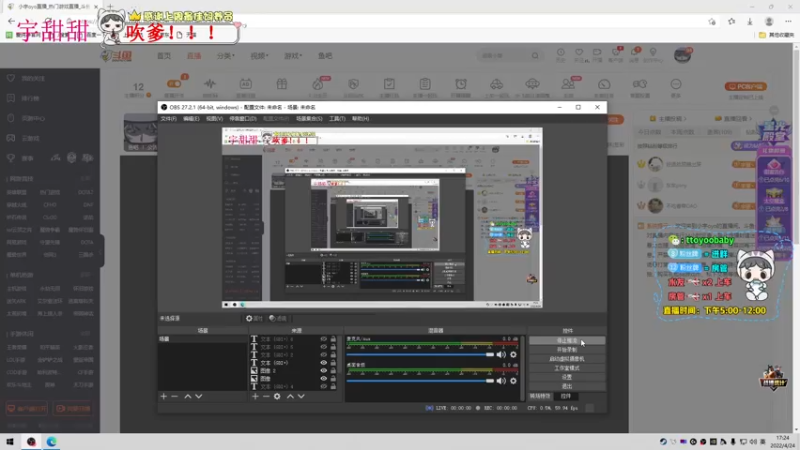Click the OBS icon in Windows taskbar
This screenshot has height=450, width=800.
point(32,442)
